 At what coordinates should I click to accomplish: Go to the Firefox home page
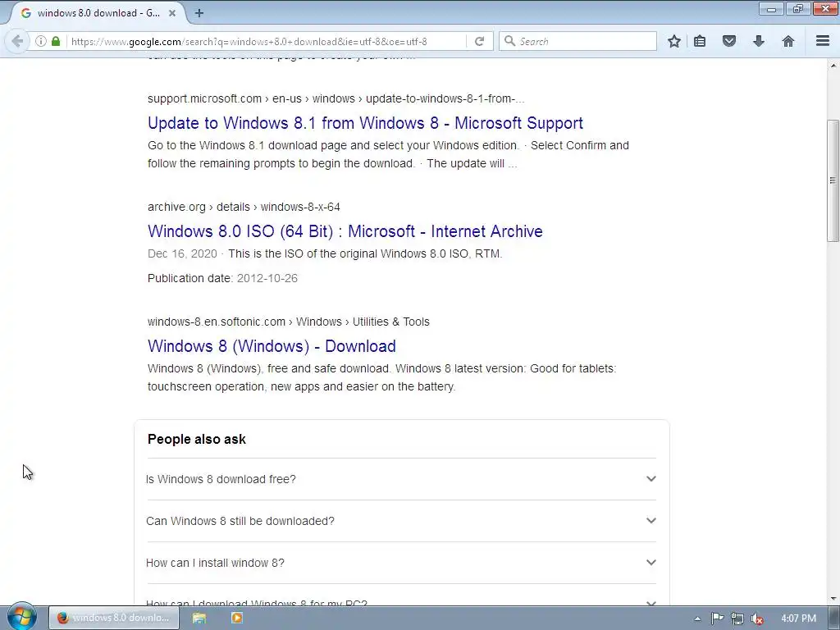click(788, 41)
